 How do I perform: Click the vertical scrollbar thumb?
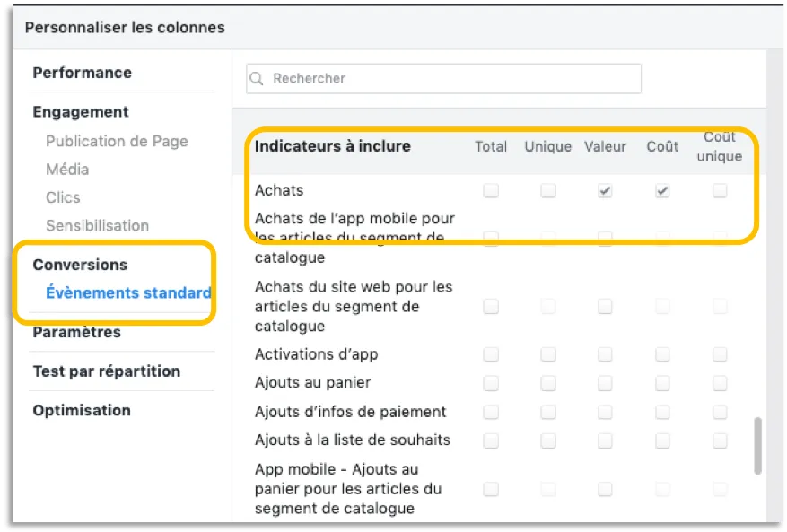[x=758, y=446]
